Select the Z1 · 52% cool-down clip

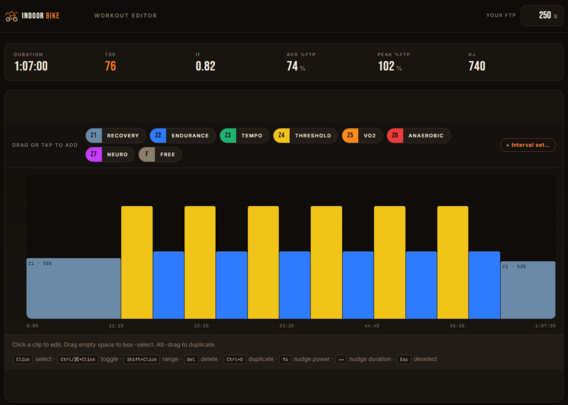(528, 290)
